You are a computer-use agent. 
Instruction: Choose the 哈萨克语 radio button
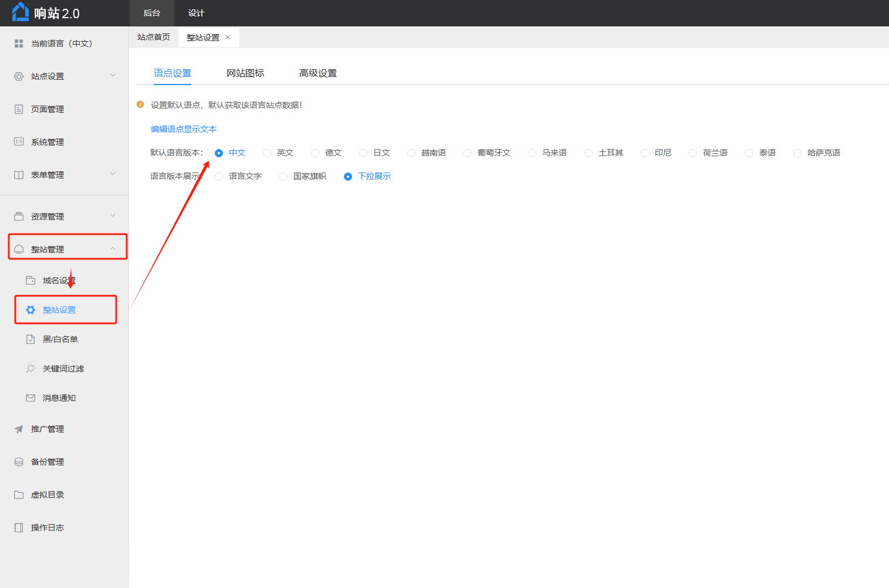tap(797, 153)
